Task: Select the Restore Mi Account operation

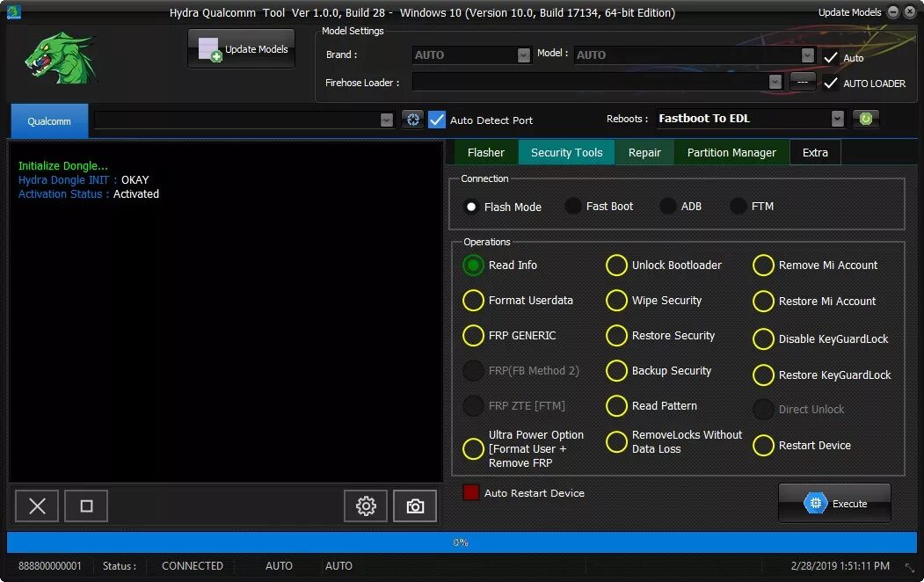Action: (x=763, y=301)
